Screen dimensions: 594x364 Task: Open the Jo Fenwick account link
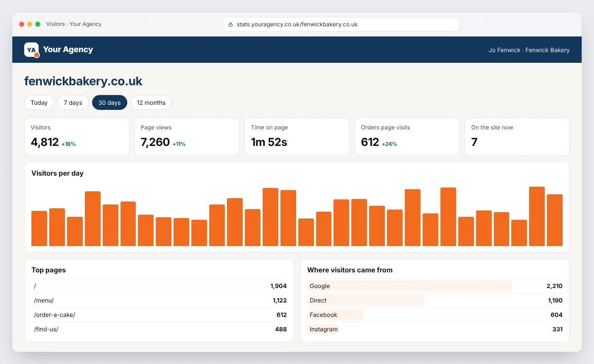(529, 50)
